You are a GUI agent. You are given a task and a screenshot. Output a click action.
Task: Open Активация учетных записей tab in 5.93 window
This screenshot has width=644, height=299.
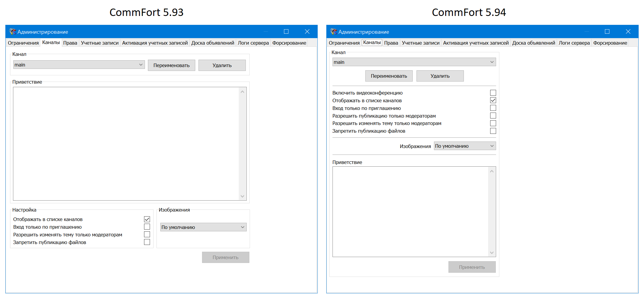tap(155, 43)
